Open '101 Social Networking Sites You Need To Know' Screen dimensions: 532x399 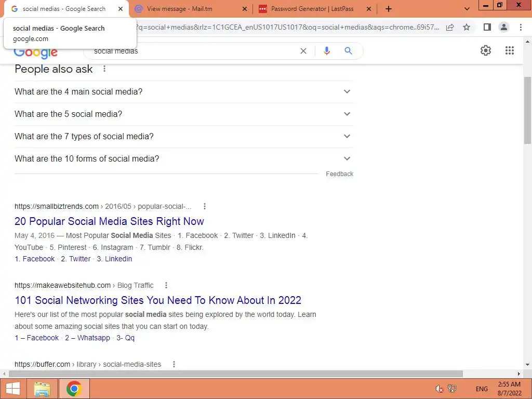click(x=158, y=300)
